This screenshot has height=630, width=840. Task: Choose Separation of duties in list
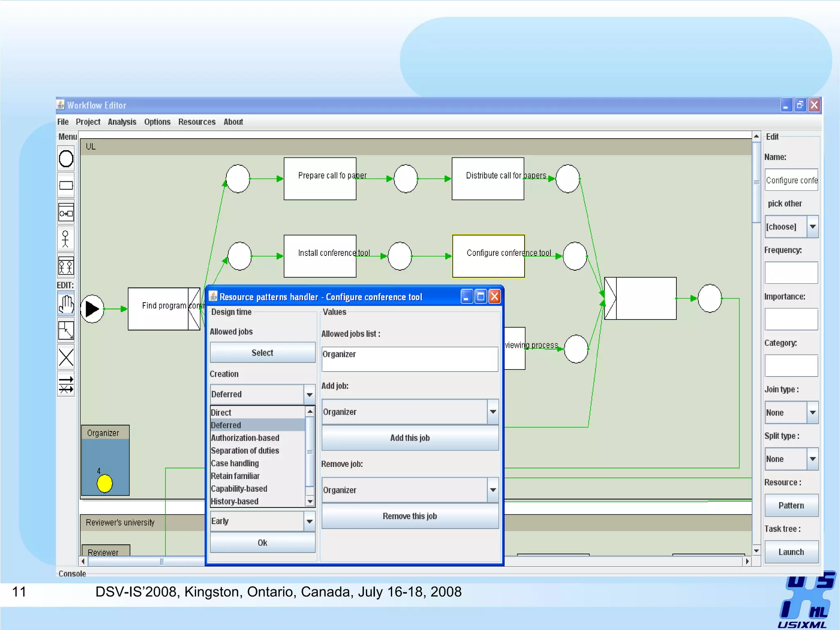[x=245, y=451]
